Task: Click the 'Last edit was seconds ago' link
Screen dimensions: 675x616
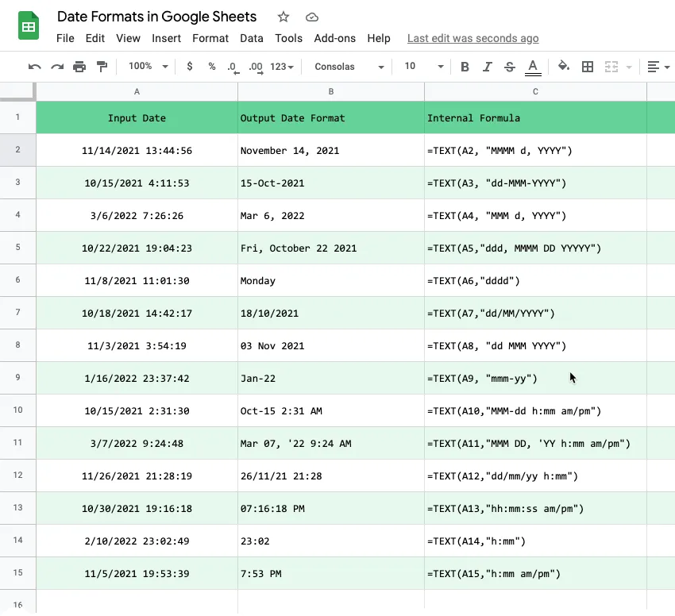Action: (472, 38)
